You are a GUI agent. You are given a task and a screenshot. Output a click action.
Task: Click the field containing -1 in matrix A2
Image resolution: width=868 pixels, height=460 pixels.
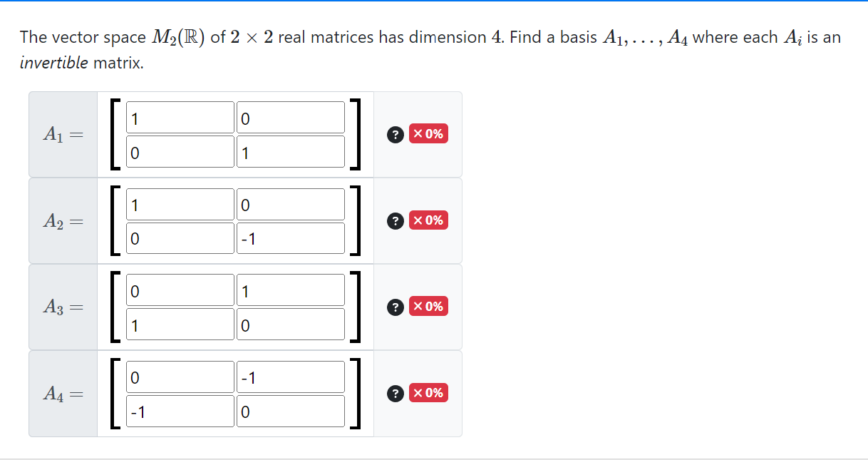tap(290, 237)
